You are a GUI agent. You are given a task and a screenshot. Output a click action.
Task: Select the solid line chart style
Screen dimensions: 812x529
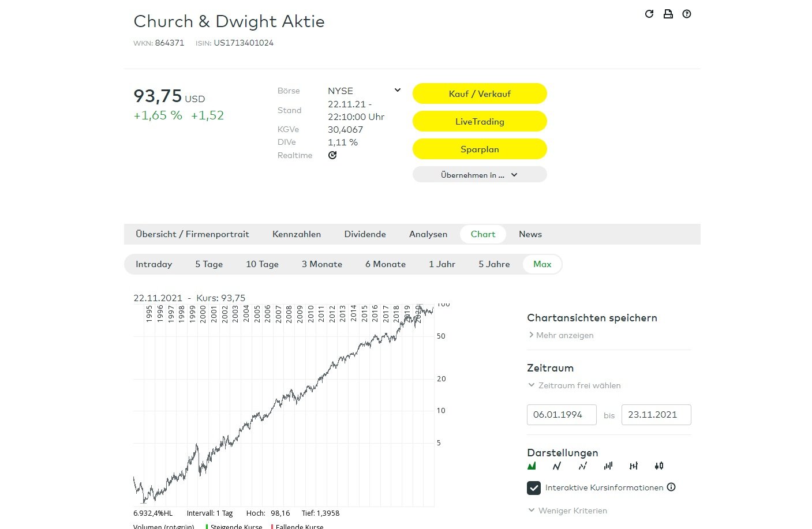pos(557,466)
